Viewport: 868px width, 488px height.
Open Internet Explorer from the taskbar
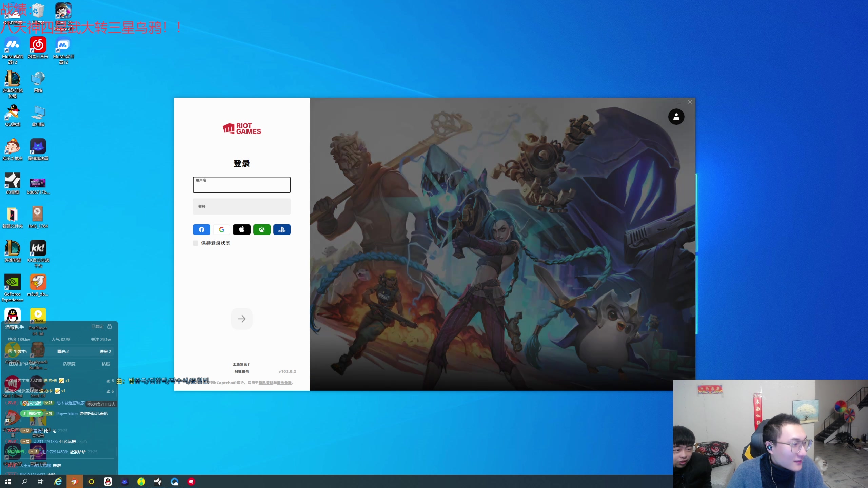pos(58,482)
